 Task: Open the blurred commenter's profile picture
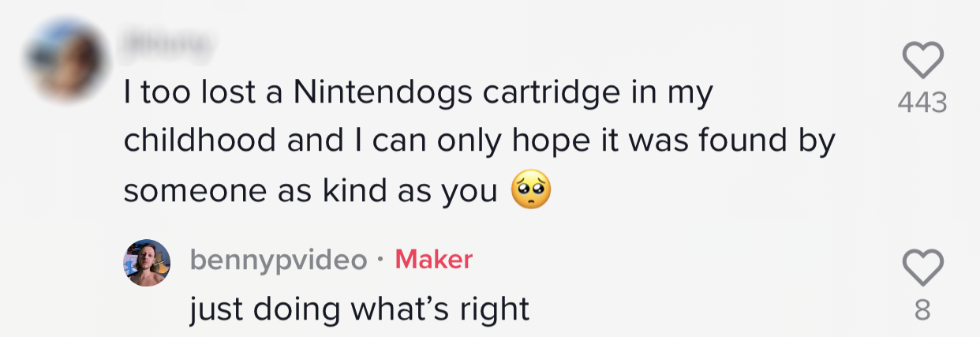click(x=65, y=60)
